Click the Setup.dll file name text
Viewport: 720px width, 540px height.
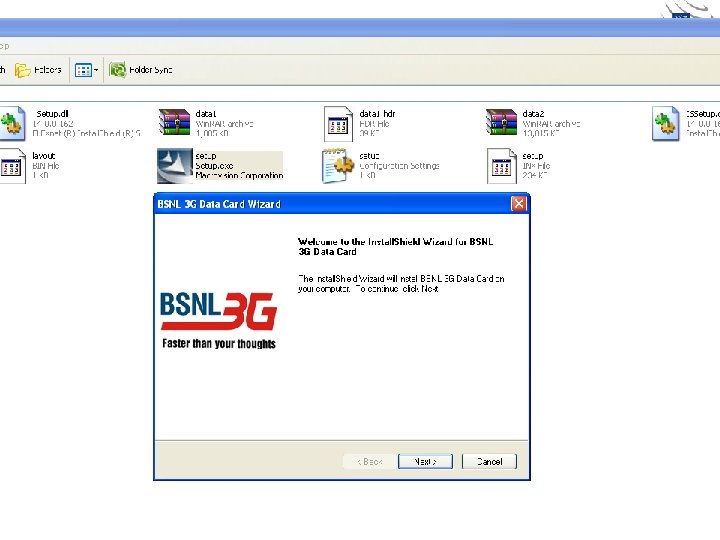point(52,113)
